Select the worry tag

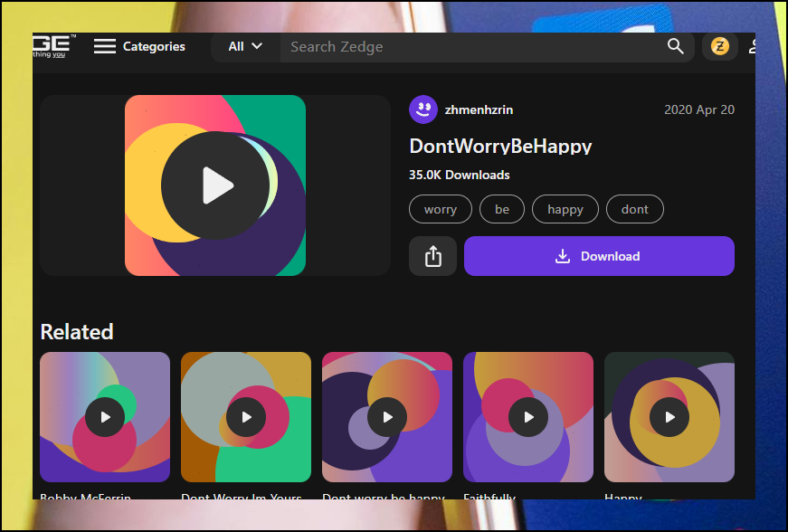pos(441,209)
